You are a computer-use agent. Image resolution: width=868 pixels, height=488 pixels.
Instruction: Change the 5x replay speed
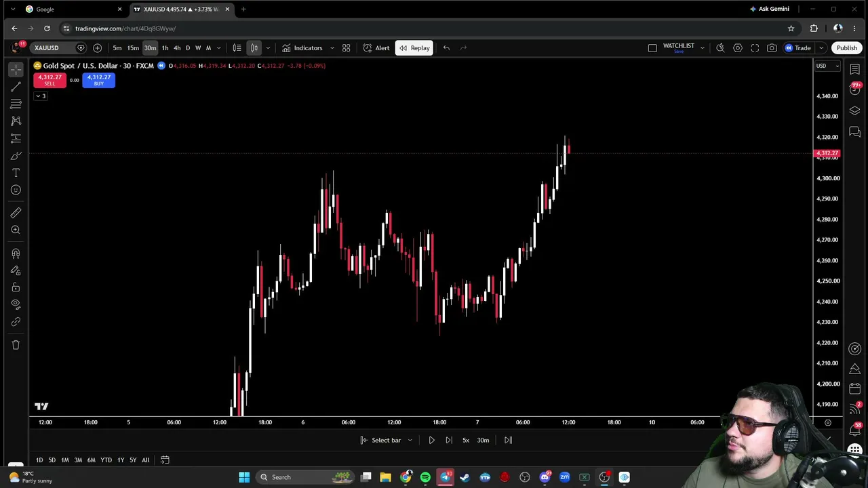[466, 441]
